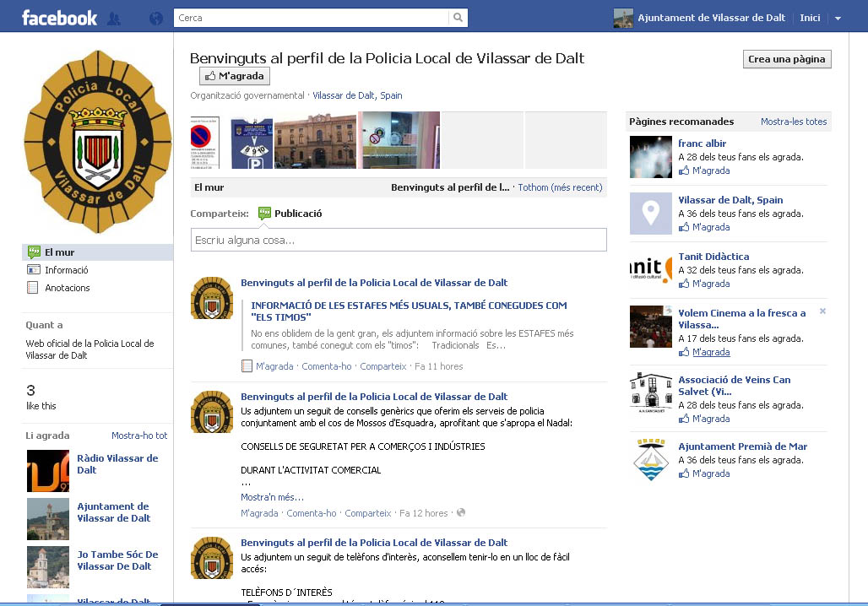Viewport: 868px width, 606px height.
Task: Open the blue parking disc photo thumbnail
Action: (252, 143)
